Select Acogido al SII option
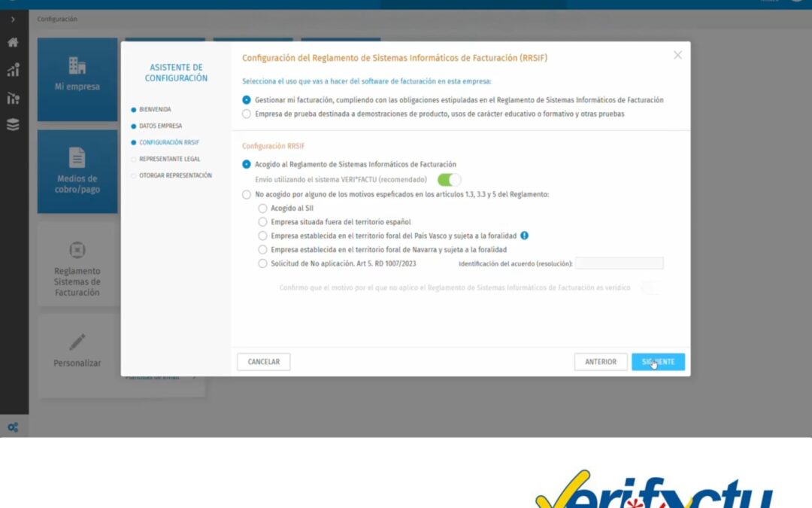812x508 pixels. pos(262,208)
